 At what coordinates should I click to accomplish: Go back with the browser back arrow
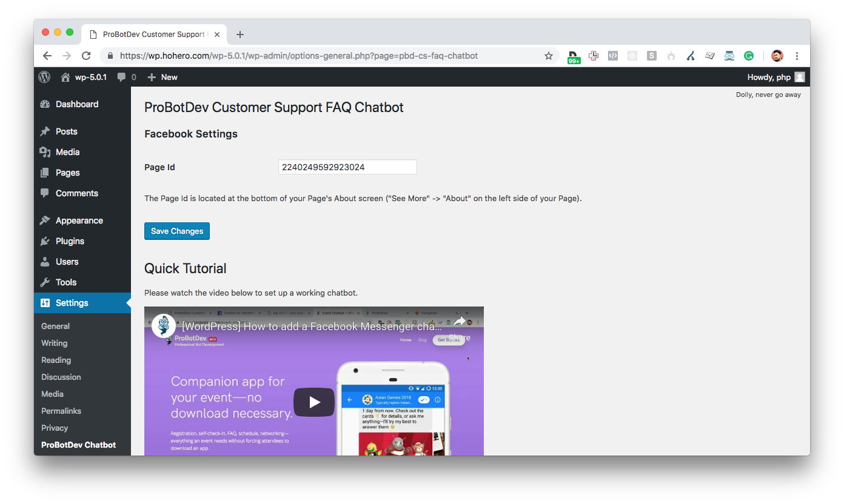[47, 56]
